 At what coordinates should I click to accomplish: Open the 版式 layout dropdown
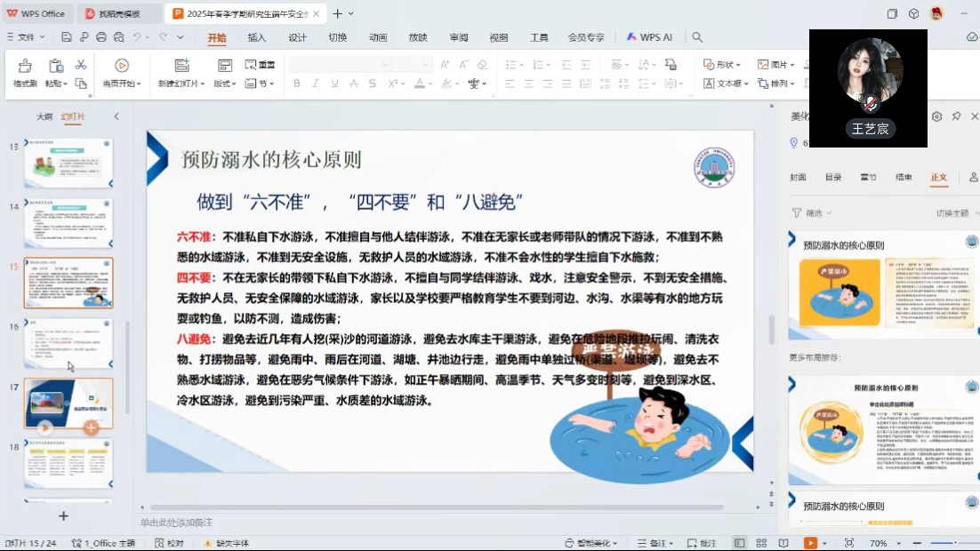[x=224, y=84]
